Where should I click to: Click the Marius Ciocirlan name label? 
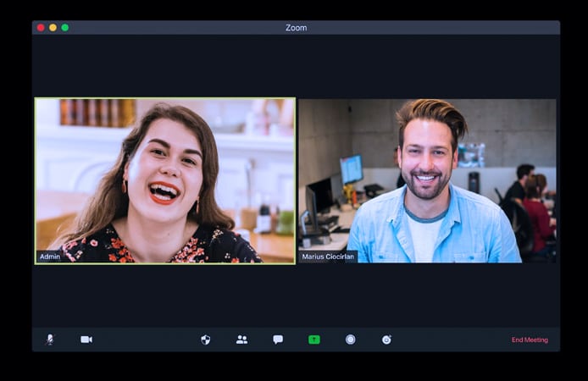coord(327,257)
